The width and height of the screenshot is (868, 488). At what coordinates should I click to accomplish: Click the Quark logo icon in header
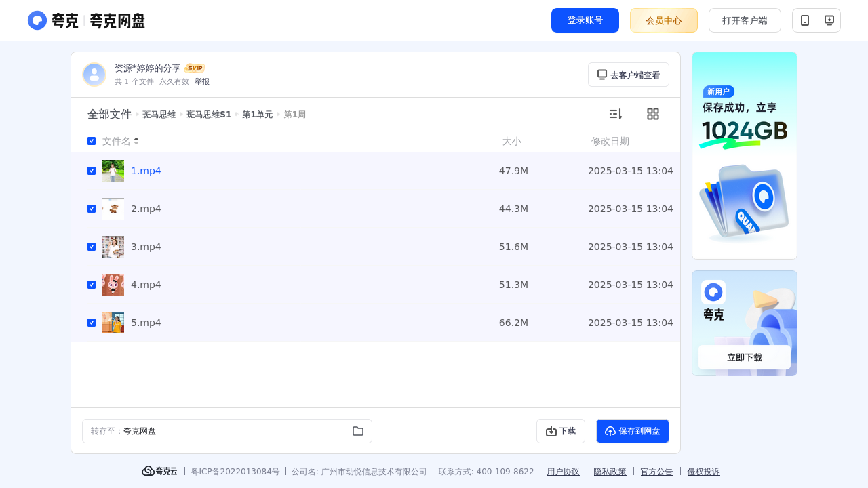coord(37,20)
